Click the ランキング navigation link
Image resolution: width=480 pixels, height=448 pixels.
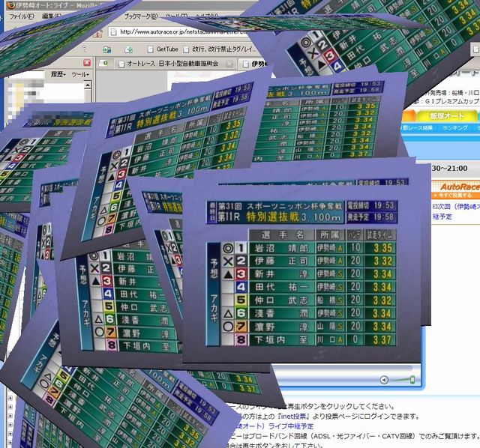[x=455, y=128]
